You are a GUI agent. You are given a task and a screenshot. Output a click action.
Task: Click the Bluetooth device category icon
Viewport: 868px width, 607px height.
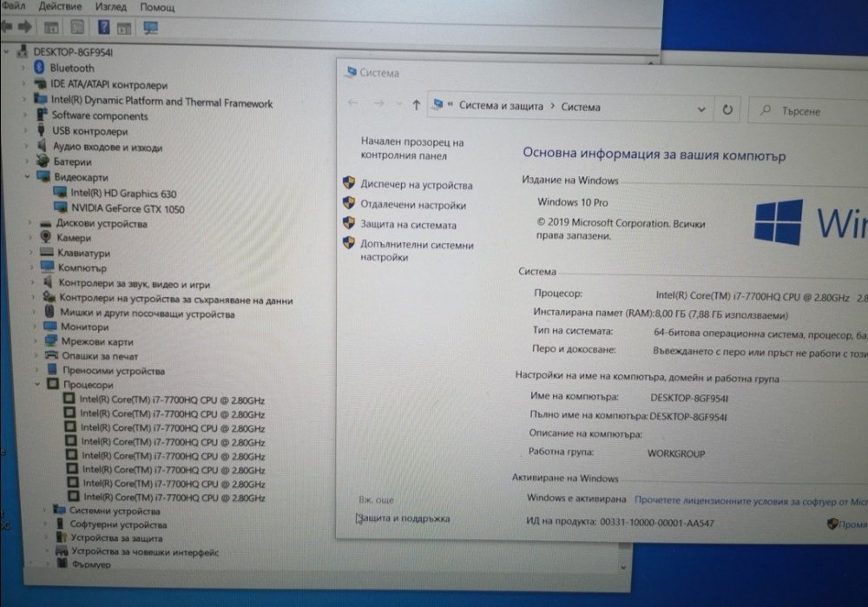point(39,68)
